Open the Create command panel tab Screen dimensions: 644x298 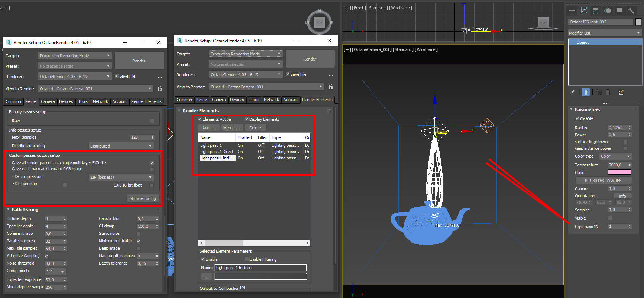point(572,11)
